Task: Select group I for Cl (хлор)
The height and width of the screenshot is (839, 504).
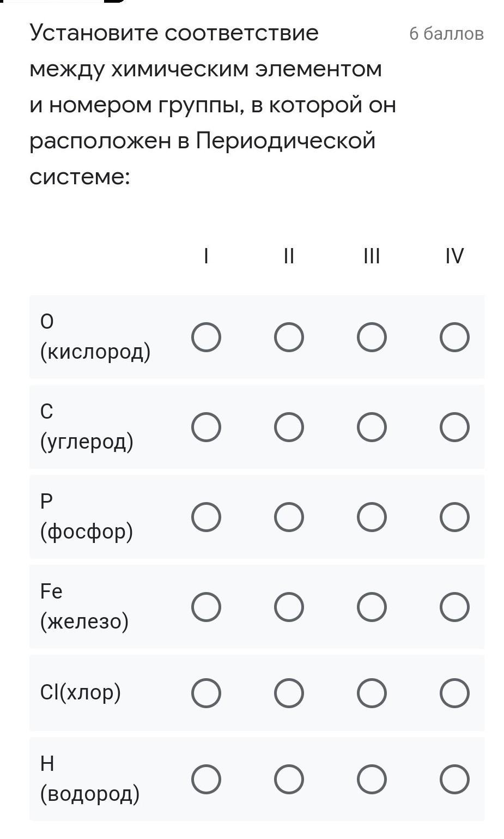Action: [x=206, y=693]
